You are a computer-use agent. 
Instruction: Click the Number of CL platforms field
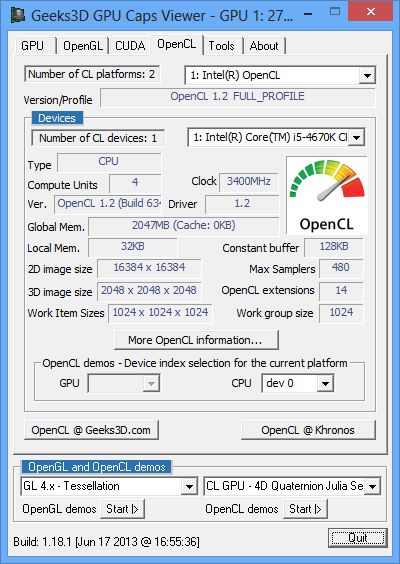pos(92,74)
